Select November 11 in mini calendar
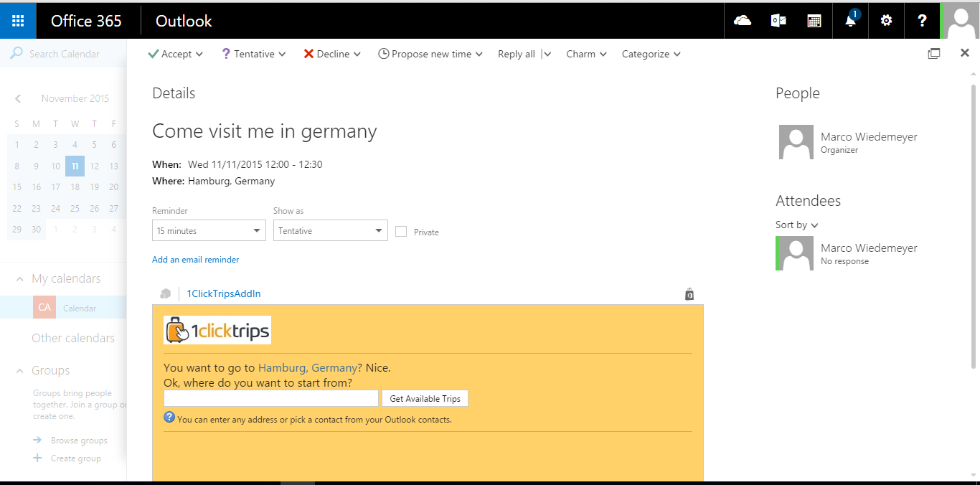This screenshot has height=485, width=980. [75, 166]
